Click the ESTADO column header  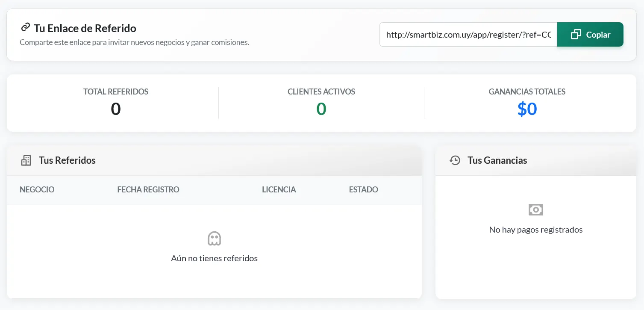pos(364,190)
